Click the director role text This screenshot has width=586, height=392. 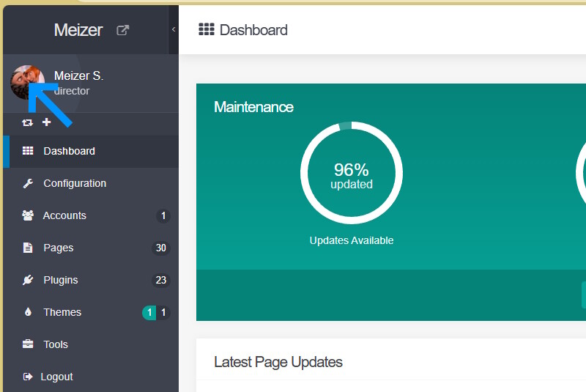tap(72, 91)
